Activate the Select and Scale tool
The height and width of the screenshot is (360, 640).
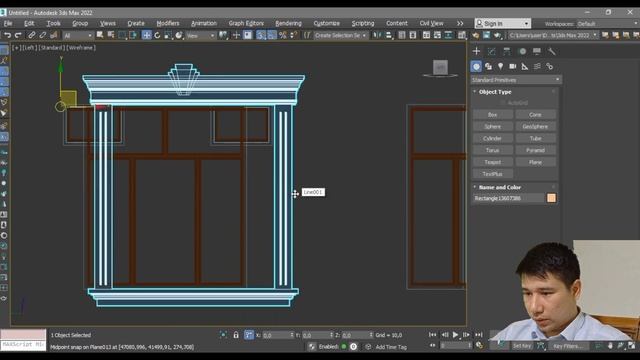[x=168, y=36]
